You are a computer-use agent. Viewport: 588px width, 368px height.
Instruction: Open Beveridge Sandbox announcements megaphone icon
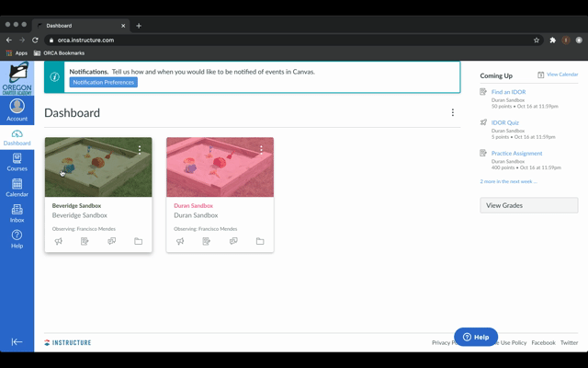[59, 241]
